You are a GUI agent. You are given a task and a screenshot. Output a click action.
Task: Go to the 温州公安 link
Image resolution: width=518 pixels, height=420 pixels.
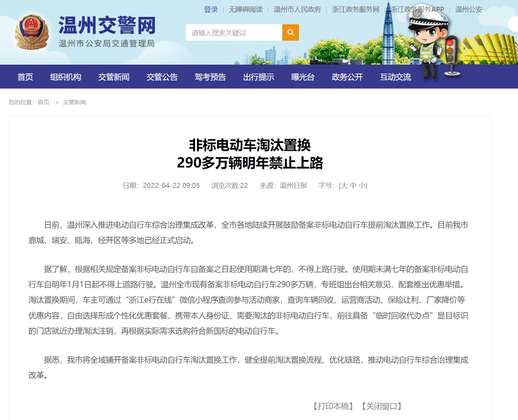[x=468, y=10]
